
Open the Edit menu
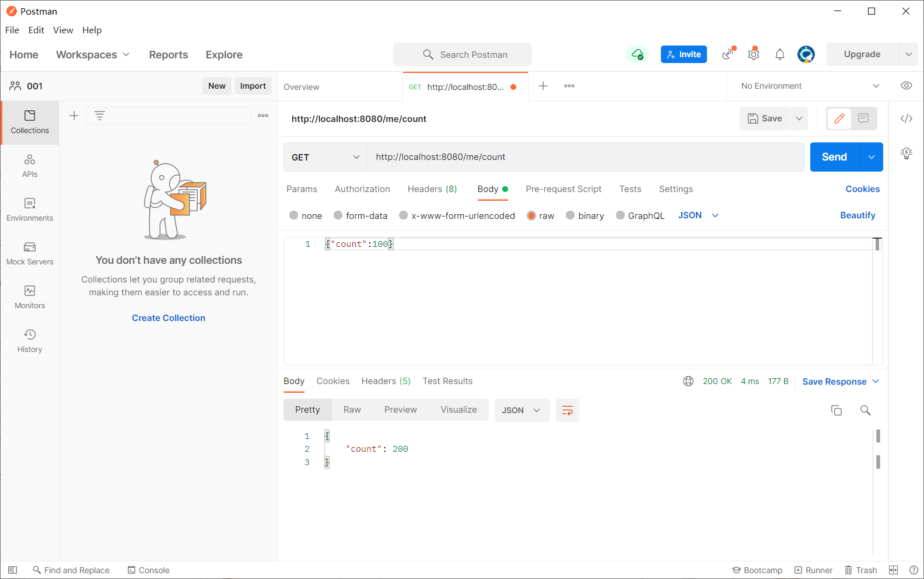(x=36, y=30)
